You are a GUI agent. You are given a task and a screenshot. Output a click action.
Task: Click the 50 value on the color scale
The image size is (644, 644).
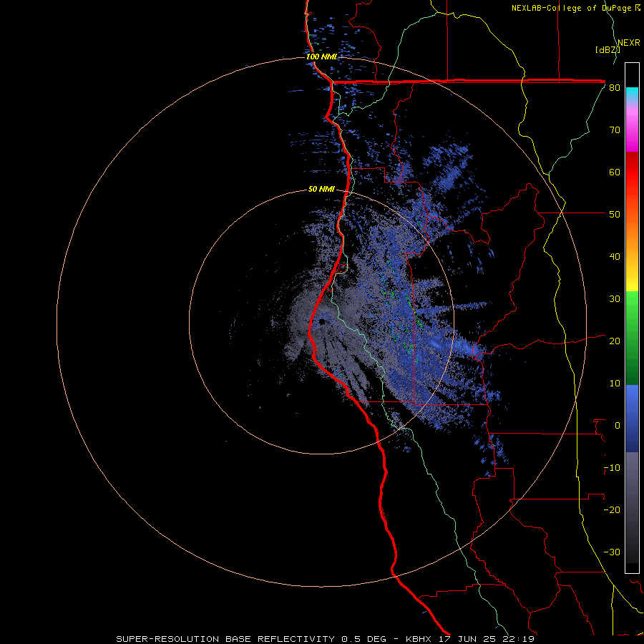click(615, 215)
